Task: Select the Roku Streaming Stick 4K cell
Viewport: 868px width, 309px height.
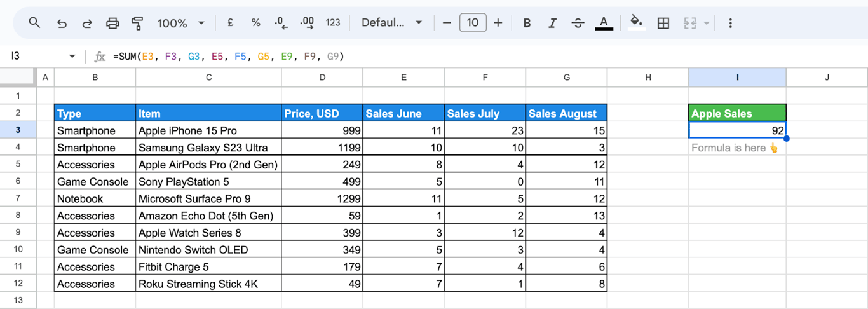Action: point(208,284)
